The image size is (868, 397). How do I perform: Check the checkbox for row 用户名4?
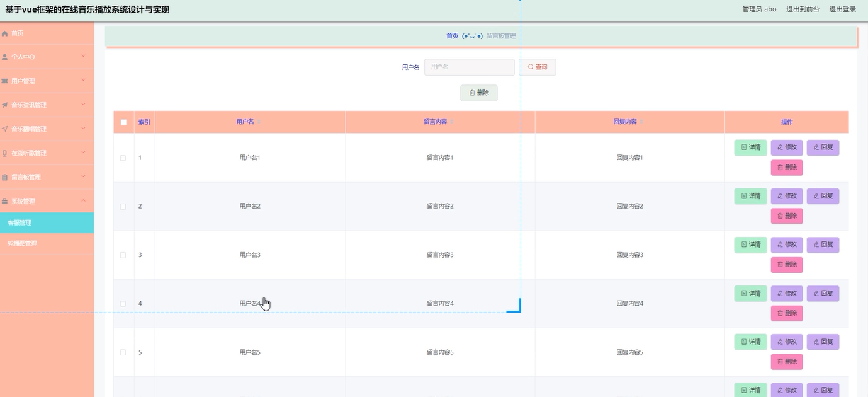pos(123,304)
